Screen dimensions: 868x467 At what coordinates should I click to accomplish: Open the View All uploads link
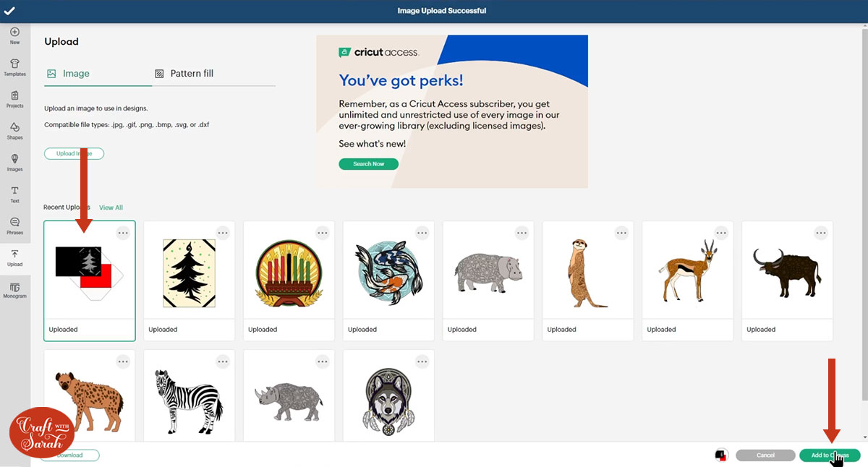[111, 207]
